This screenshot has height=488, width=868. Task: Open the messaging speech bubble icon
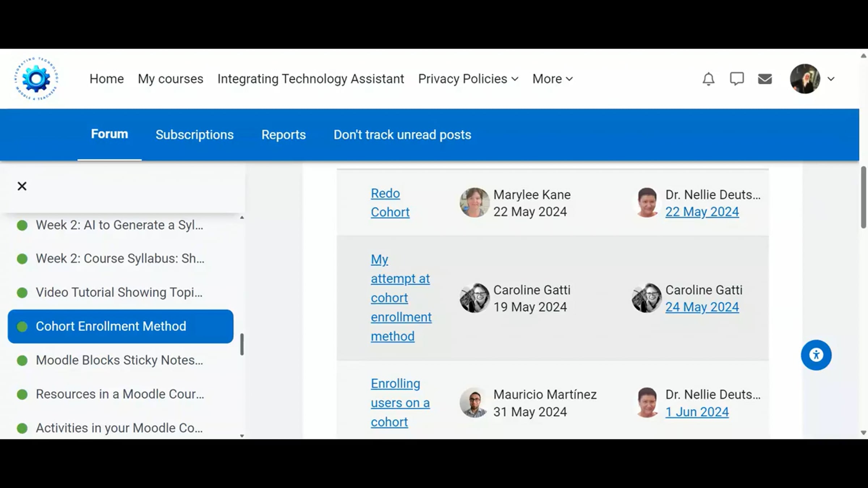click(x=736, y=79)
